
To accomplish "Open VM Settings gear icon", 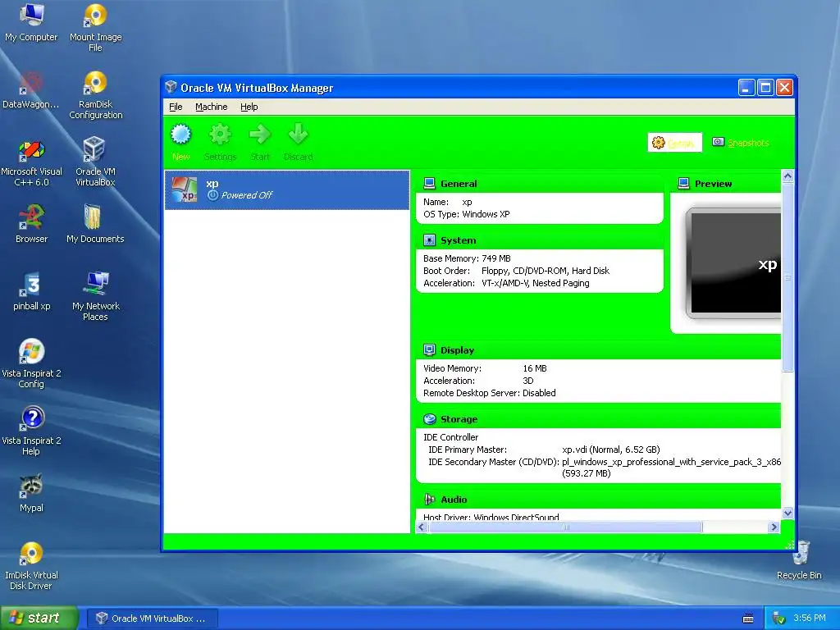I will coord(220,135).
